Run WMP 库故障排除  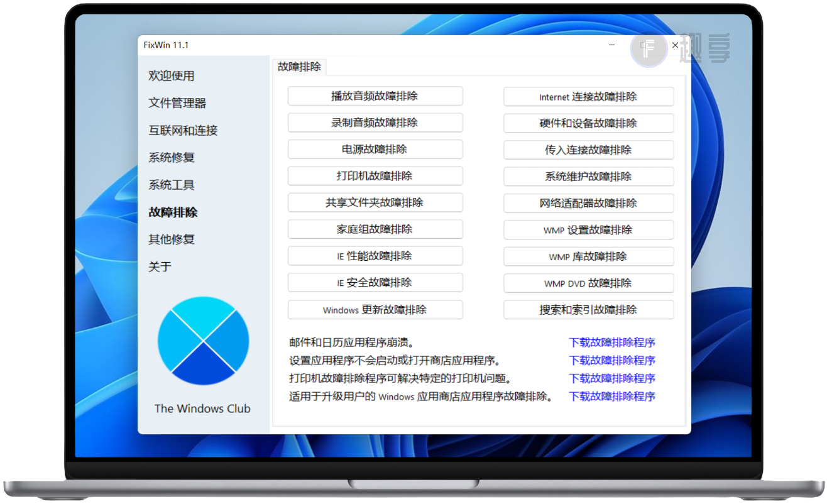[x=589, y=256]
